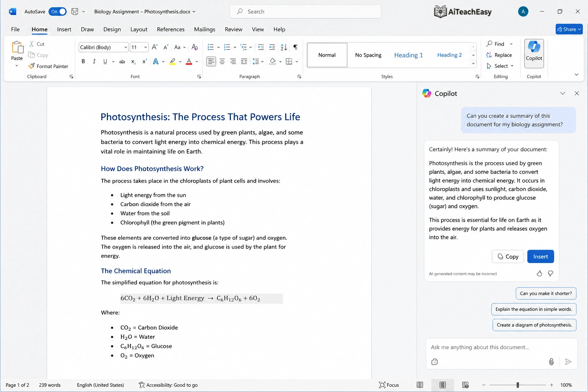This screenshot has width=588, height=392.
Task: Toggle Underline formatting
Action: click(105, 62)
